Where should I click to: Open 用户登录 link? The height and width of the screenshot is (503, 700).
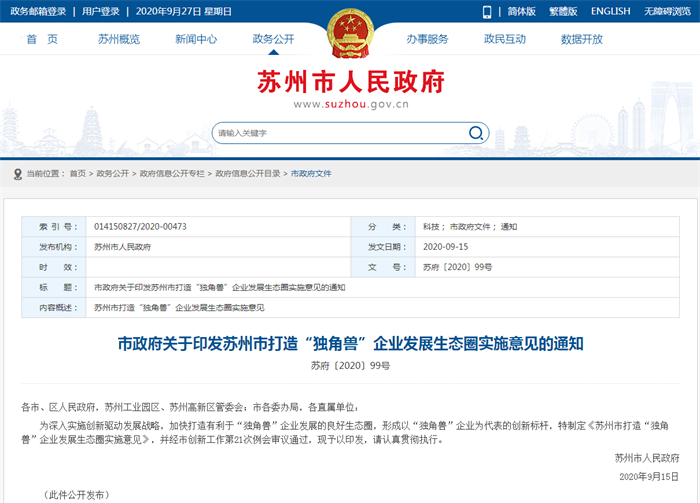[101, 12]
